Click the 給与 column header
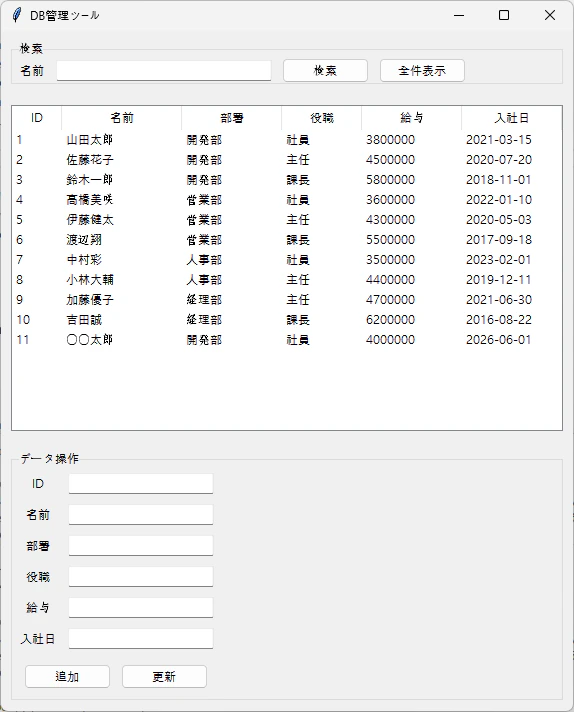 pyautogui.click(x=411, y=118)
